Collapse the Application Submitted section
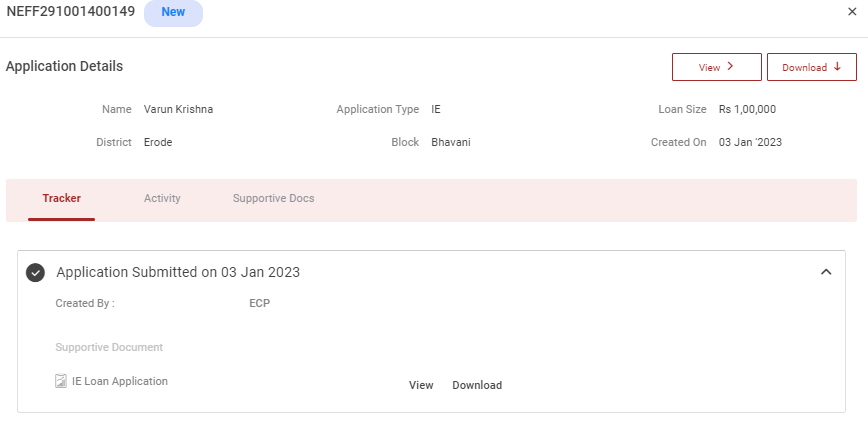 [x=825, y=272]
